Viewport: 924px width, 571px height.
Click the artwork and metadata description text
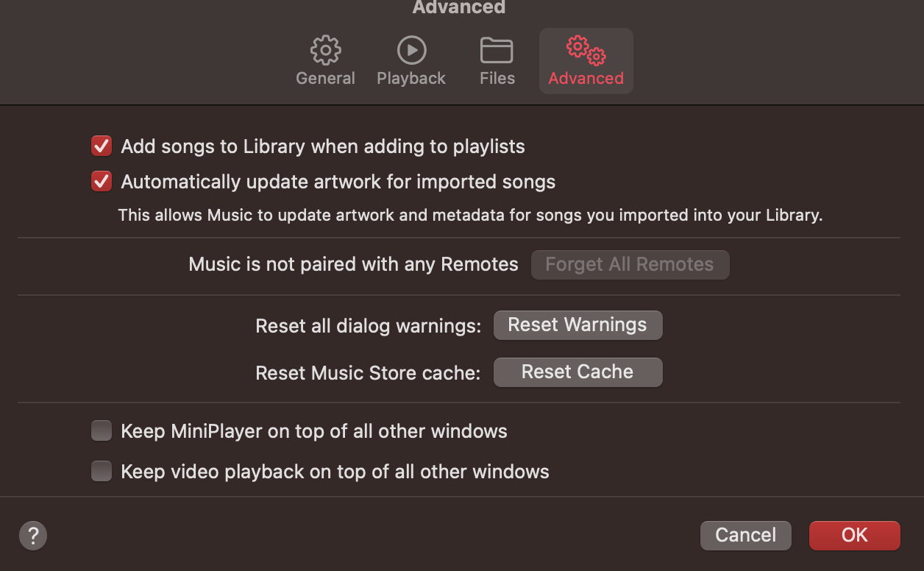click(470, 216)
